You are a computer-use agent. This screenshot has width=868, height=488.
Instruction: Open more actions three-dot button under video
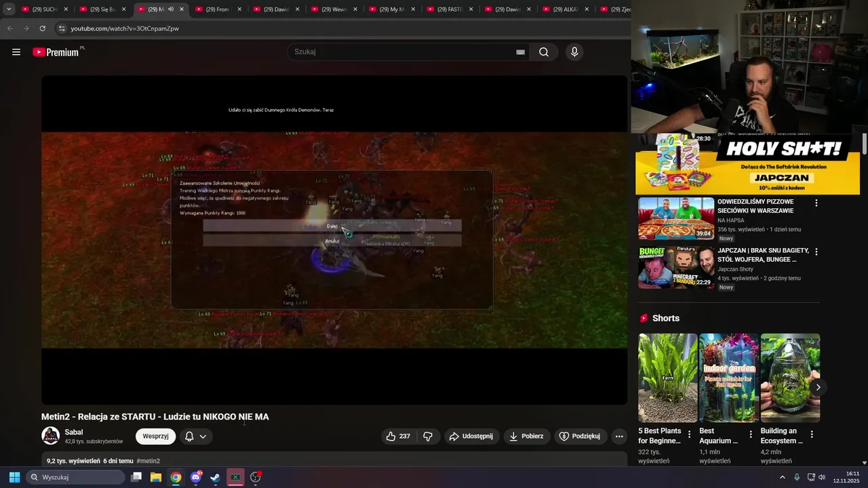[619, 436]
